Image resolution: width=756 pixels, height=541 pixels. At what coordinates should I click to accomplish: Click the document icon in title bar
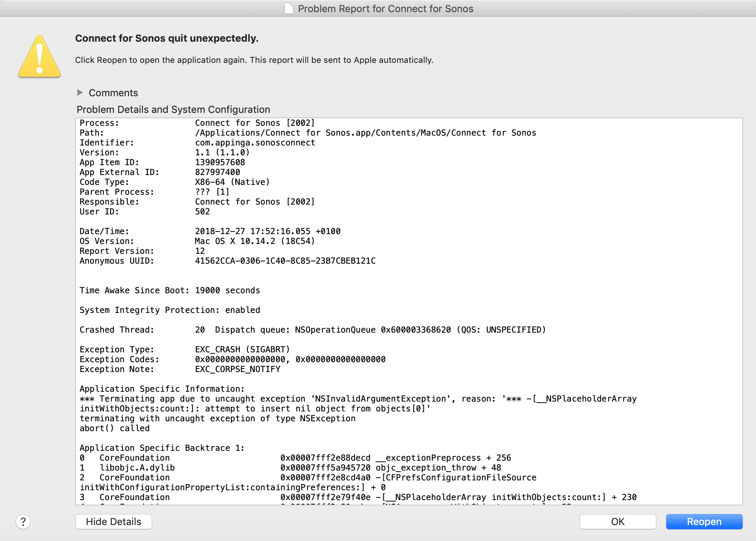289,8
